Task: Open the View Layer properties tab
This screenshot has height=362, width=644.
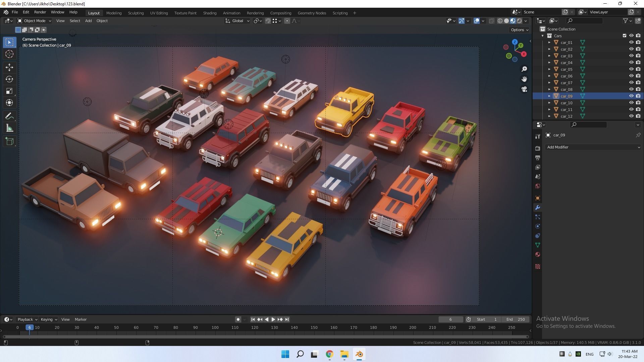Action: (538, 167)
